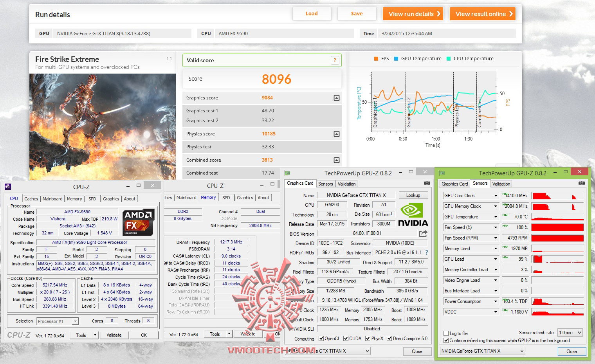Switch to CPU-Z Mainboard tab in left window
Screen dimensions: 595x364
point(52,199)
